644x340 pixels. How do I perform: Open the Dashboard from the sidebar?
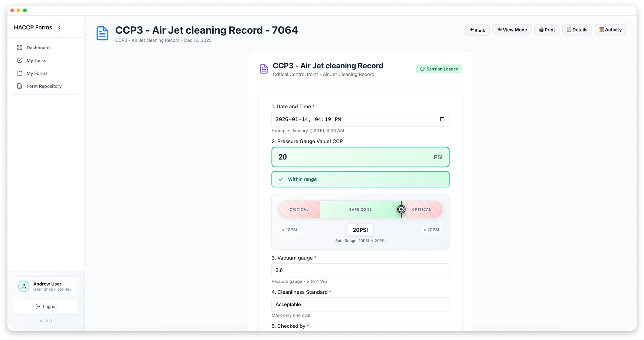click(x=38, y=47)
